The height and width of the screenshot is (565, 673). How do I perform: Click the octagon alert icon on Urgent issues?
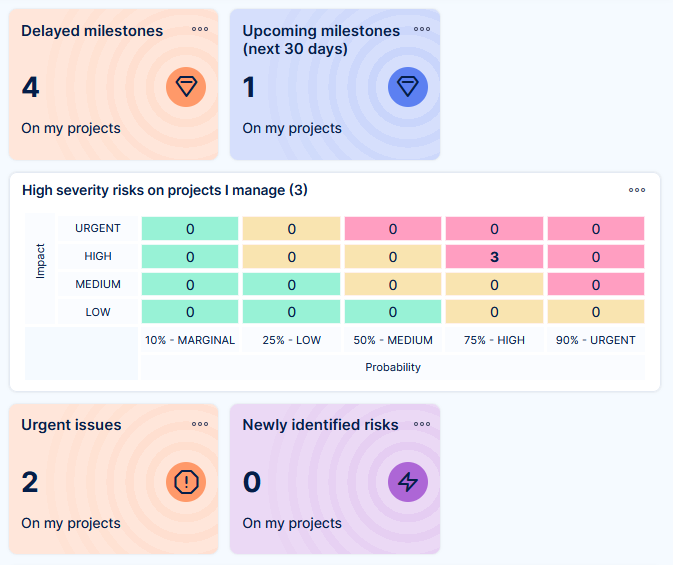click(x=186, y=482)
